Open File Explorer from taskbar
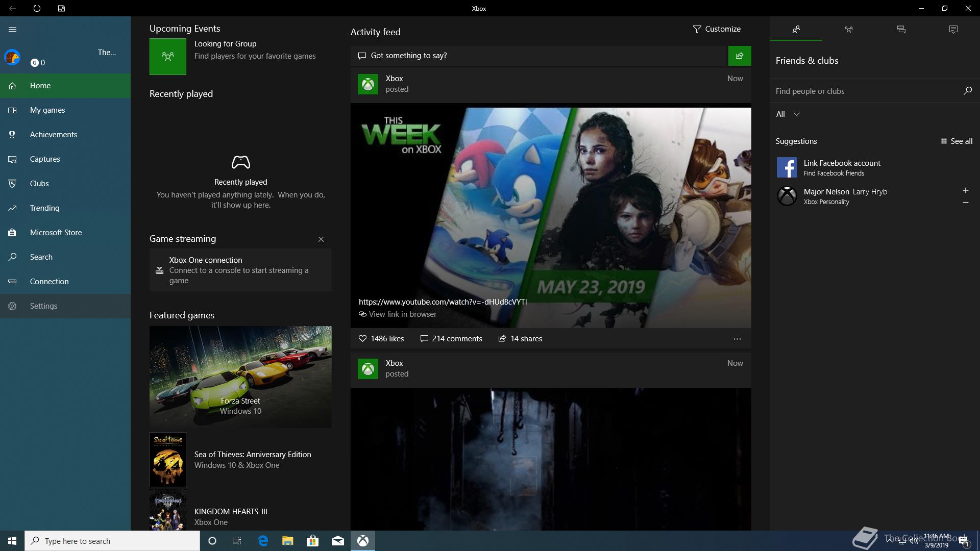The width and height of the screenshot is (980, 551). pos(288,541)
